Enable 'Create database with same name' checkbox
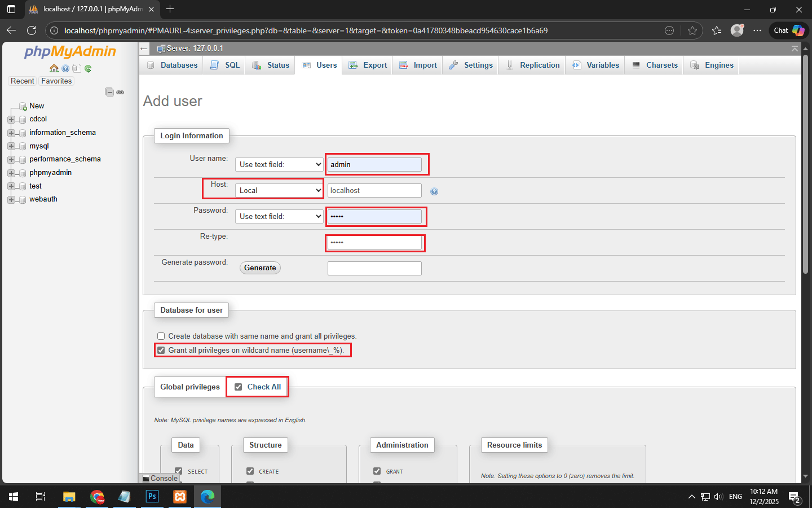 point(161,336)
